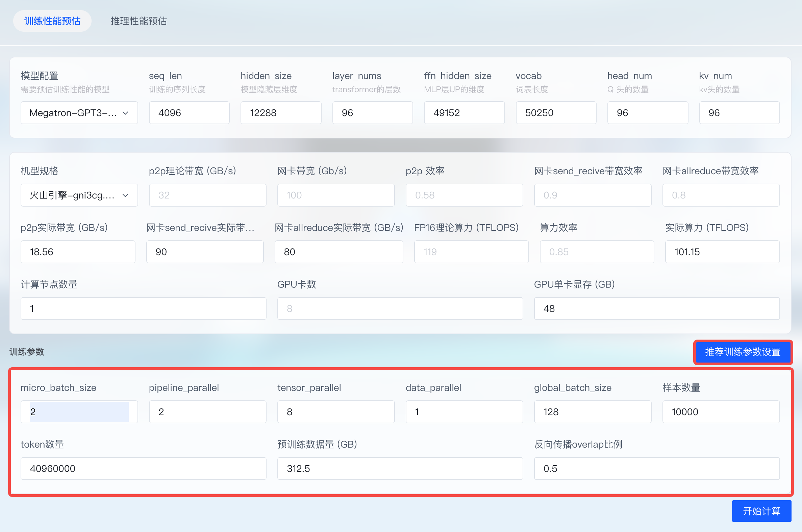Click the 反向传播overlap比例 input field
Screen dimensions: 802x532
657,468
